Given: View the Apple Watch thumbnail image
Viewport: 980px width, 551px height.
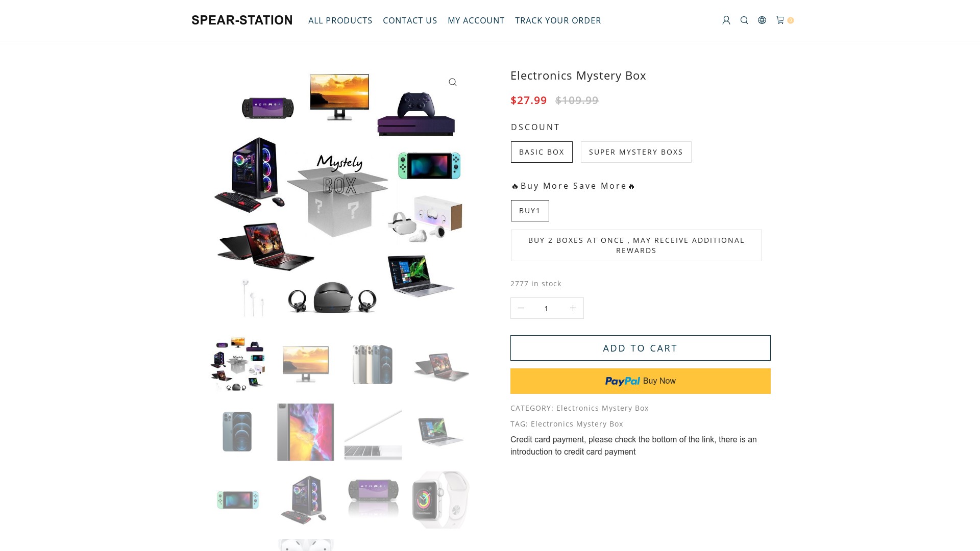Looking at the screenshot, I should pyautogui.click(x=440, y=500).
